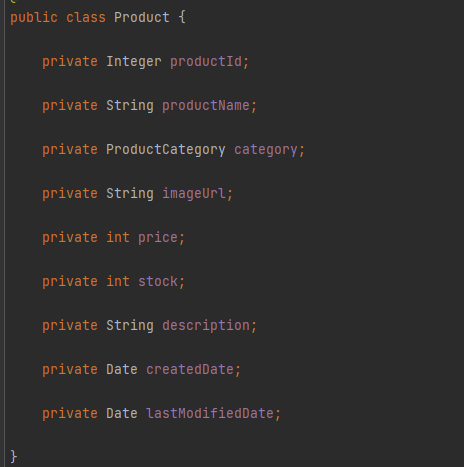The width and height of the screenshot is (464, 467).
Task: Click the int type before stock
Action: coord(118,282)
